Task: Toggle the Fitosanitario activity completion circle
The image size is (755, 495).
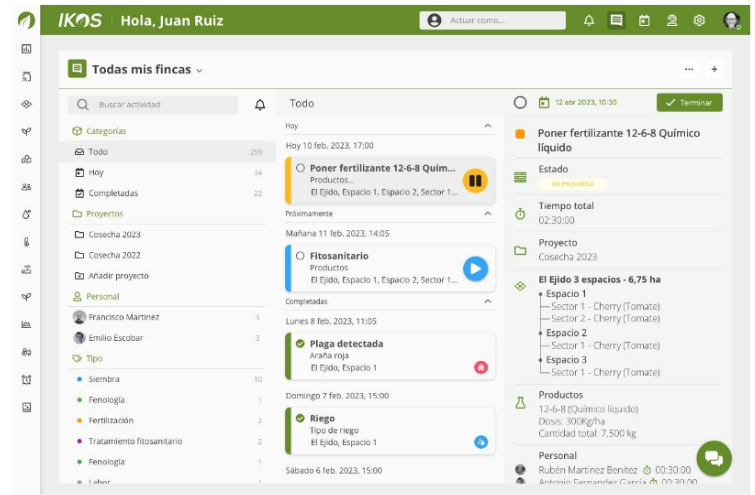Action: coord(301,256)
